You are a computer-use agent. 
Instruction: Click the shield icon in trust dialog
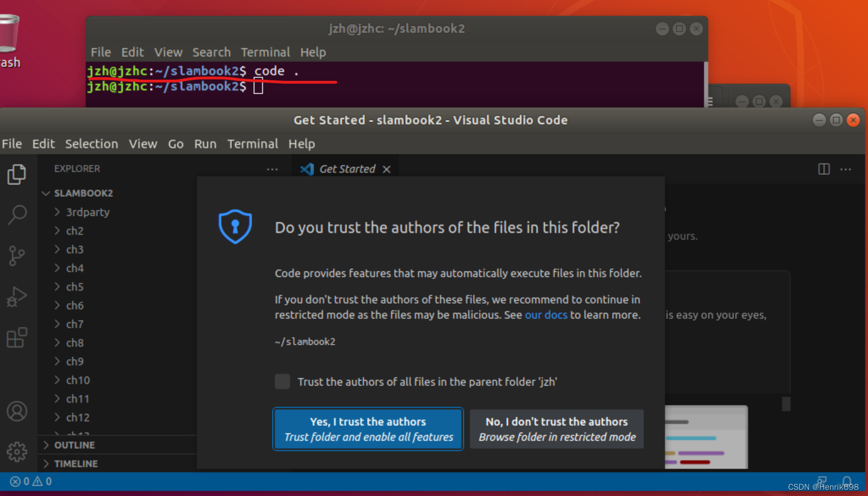[x=235, y=226]
